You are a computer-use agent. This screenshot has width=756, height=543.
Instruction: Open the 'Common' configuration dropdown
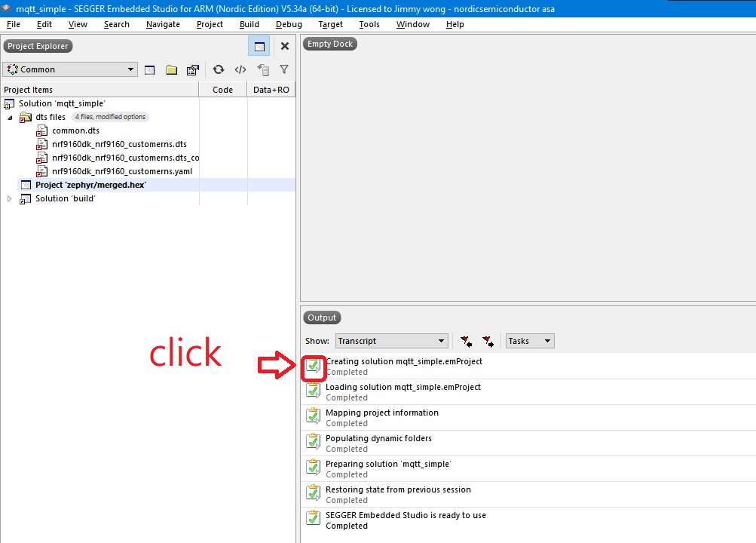69,69
